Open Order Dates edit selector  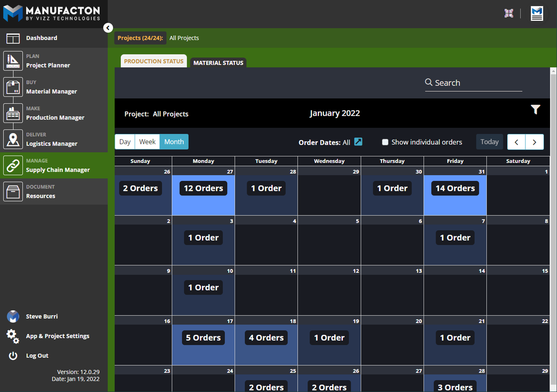(358, 142)
